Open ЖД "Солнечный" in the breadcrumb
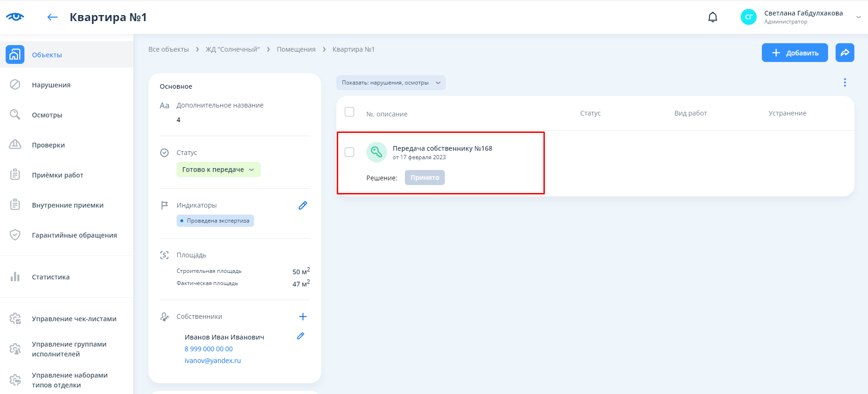Screen dimensions: 868x394 coord(232,49)
